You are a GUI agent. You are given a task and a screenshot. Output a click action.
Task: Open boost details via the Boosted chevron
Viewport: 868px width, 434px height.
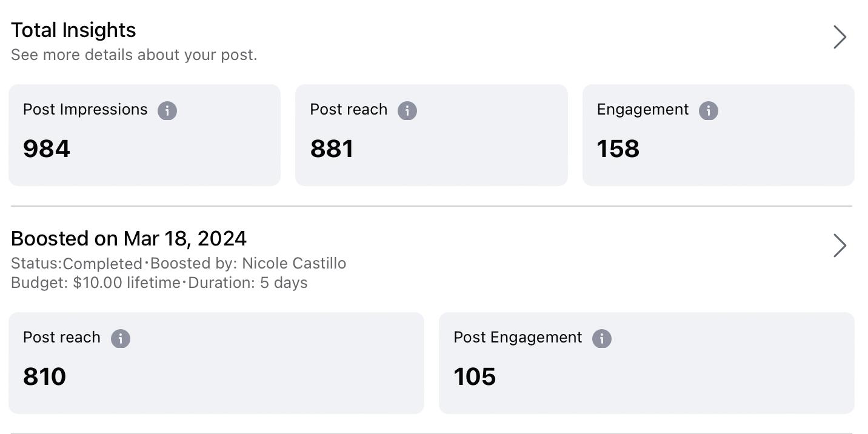(840, 245)
